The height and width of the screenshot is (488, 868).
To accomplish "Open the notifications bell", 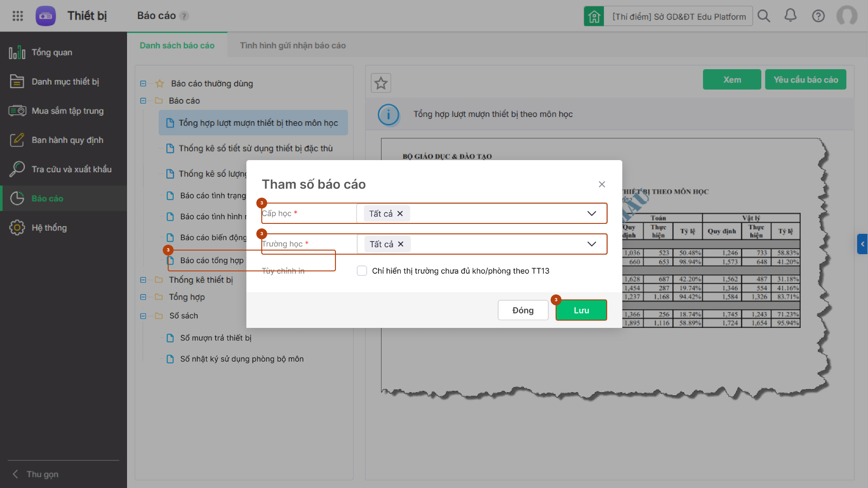I will point(790,16).
